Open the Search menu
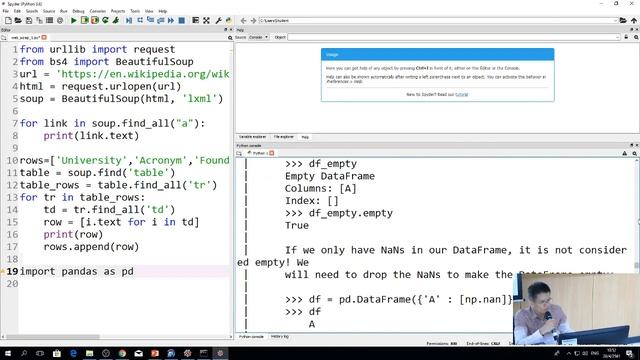The width and height of the screenshot is (640, 360). (x=31, y=11)
